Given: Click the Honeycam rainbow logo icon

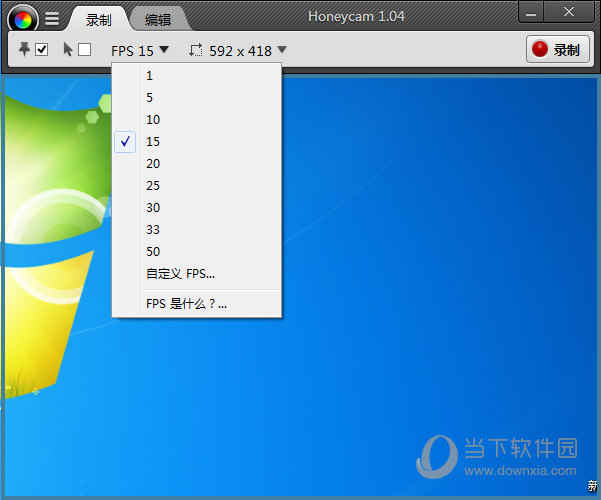Looking at the screenshot, I should [23, 18].
